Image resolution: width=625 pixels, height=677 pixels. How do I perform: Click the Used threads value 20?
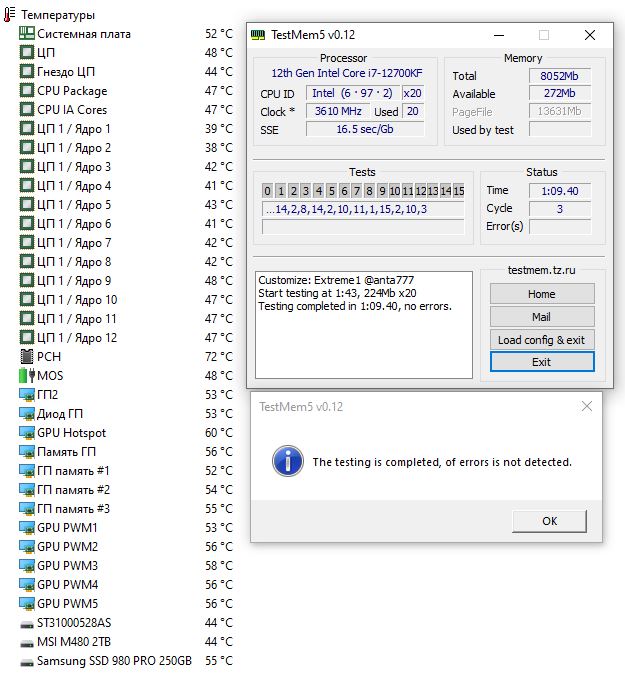click(413, 111)
